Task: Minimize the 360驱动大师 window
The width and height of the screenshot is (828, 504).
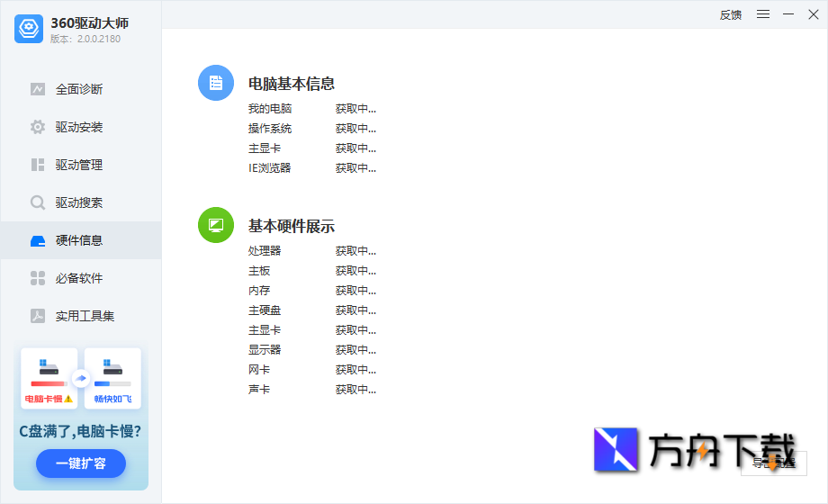Action: 788,14
